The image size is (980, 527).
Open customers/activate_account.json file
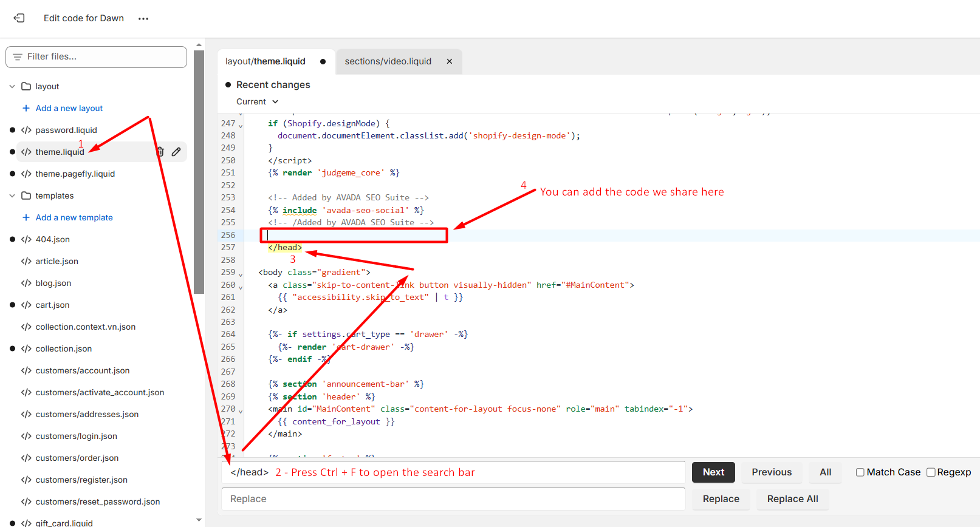(100, 392)
